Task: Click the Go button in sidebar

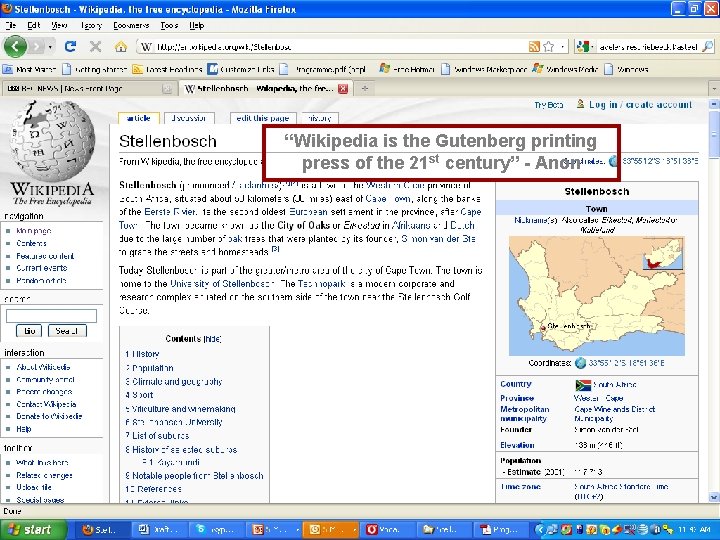Action: [29, 331]
